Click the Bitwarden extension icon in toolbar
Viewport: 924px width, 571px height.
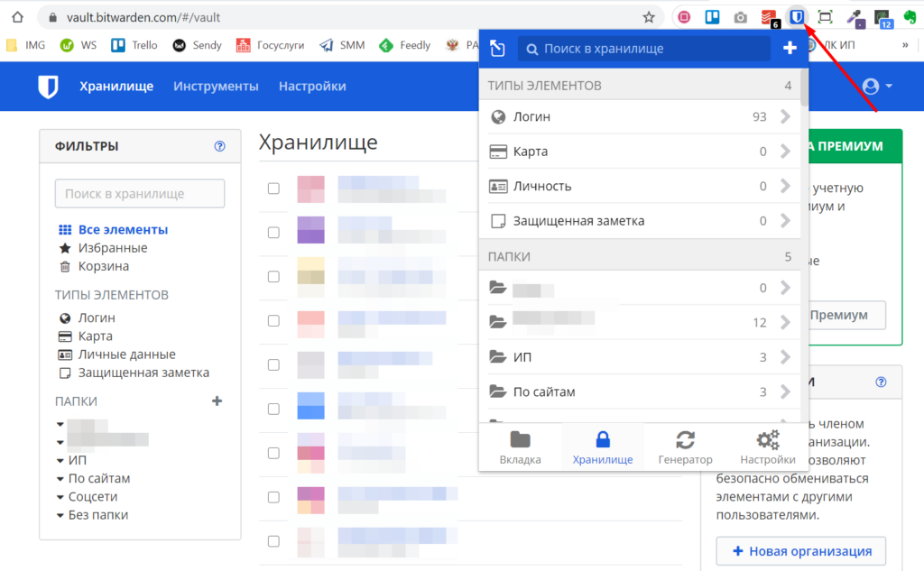coord(797,17)
